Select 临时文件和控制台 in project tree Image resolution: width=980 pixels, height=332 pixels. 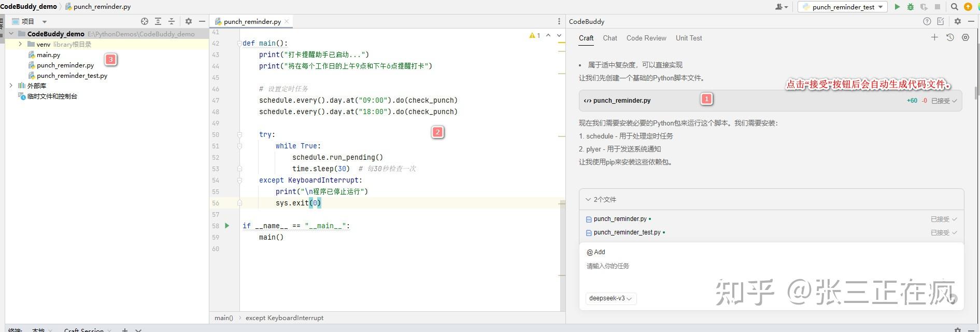click(52, 96)
